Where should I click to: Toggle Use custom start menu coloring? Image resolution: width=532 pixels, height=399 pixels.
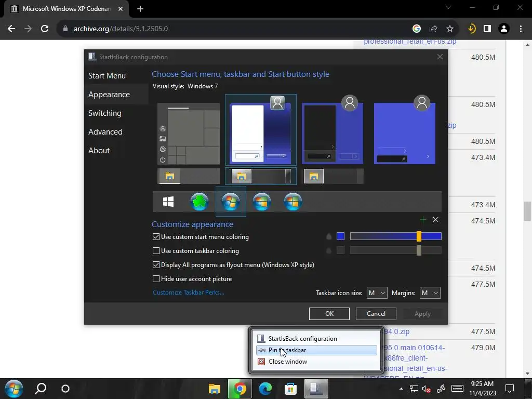click(156, 237)
